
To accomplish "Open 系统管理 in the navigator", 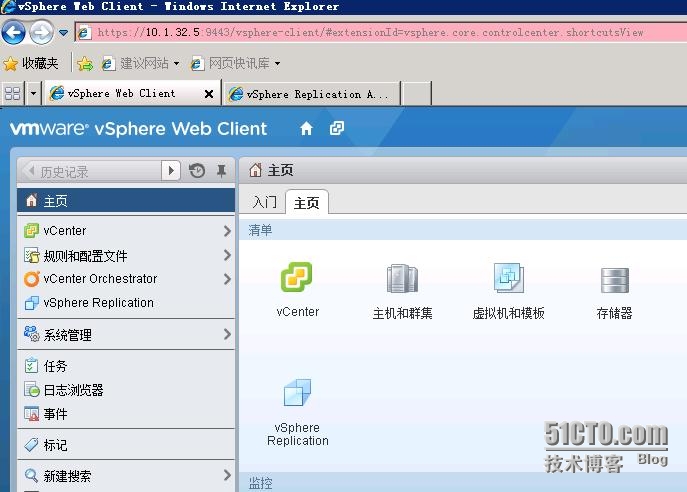I will coord(67,335).
